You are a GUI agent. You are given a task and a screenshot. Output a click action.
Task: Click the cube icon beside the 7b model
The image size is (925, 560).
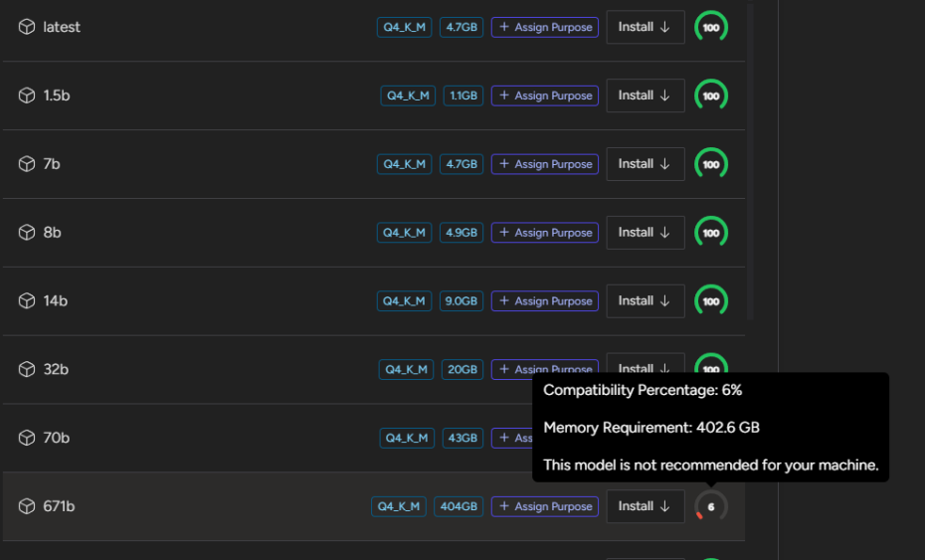(x=27, y=163)
